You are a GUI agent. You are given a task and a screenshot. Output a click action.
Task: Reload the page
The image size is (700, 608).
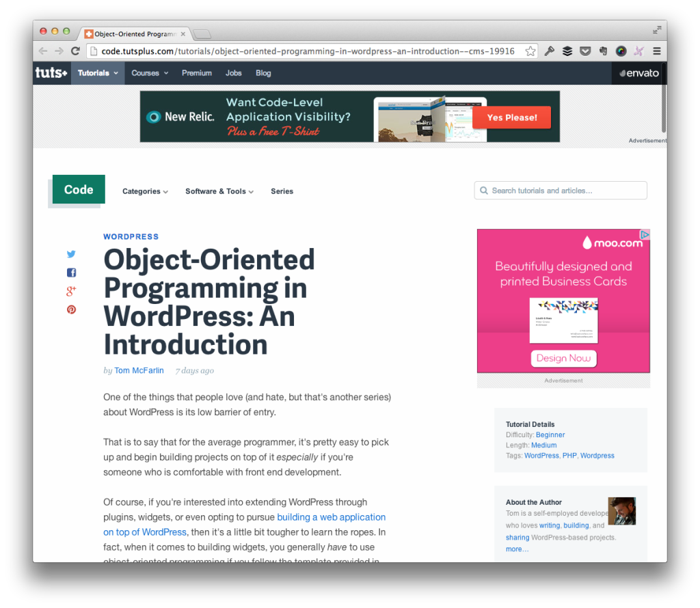click(75, 51)
